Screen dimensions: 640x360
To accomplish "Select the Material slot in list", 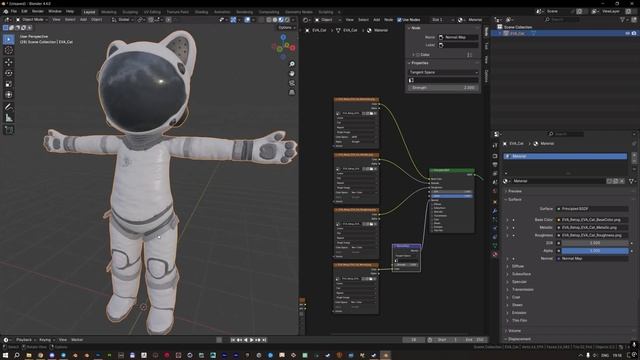I will pyautogui.click(x=565, y=156).
